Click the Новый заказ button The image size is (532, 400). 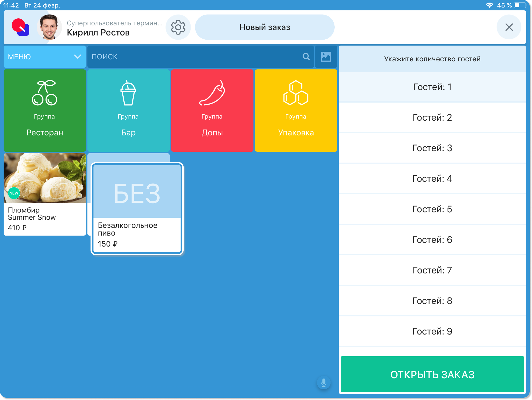(265, 27)
